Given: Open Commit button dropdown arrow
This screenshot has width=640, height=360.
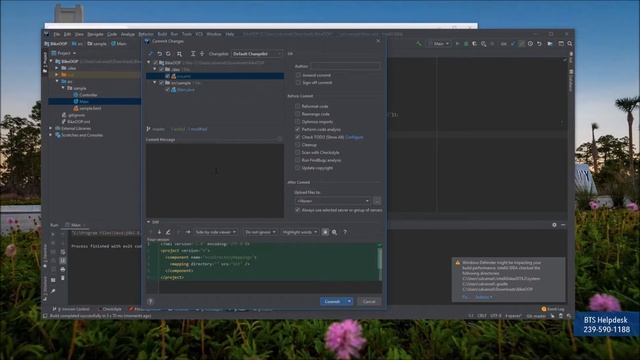Looking at the screenshot, I should [349, 301].
